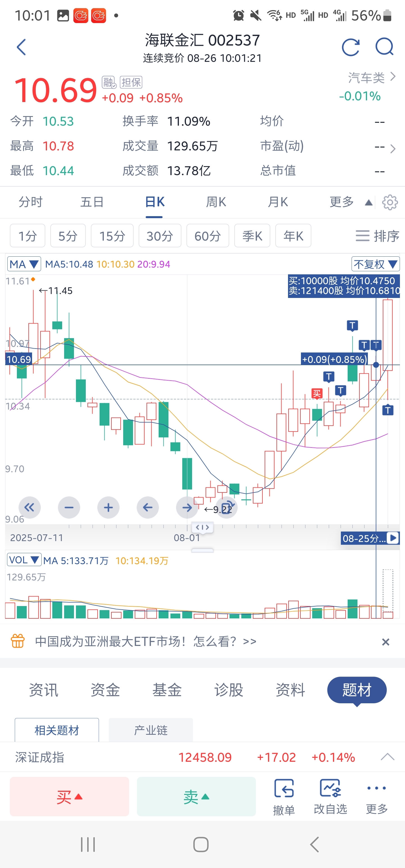
Task: Select the 60分 period
Action: click(208, 236)
